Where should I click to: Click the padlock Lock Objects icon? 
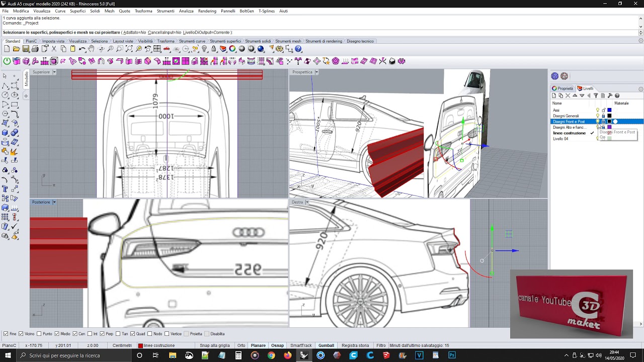click(x=214, y=49)
